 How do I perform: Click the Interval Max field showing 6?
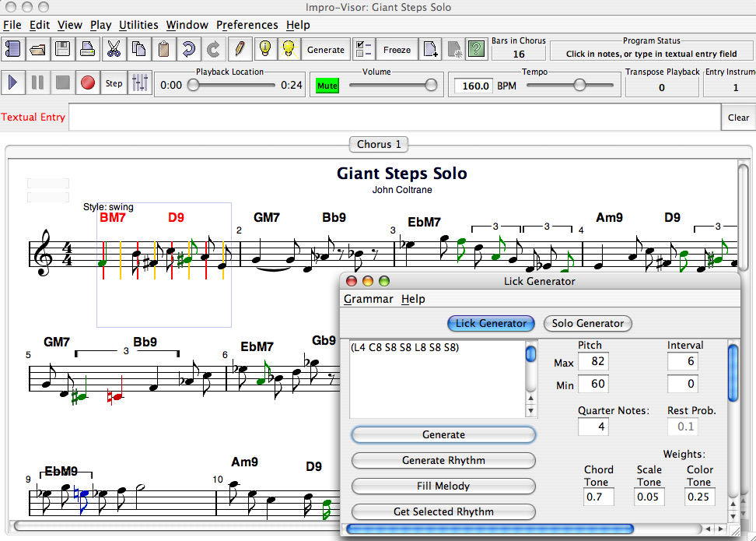pos(683,361)
